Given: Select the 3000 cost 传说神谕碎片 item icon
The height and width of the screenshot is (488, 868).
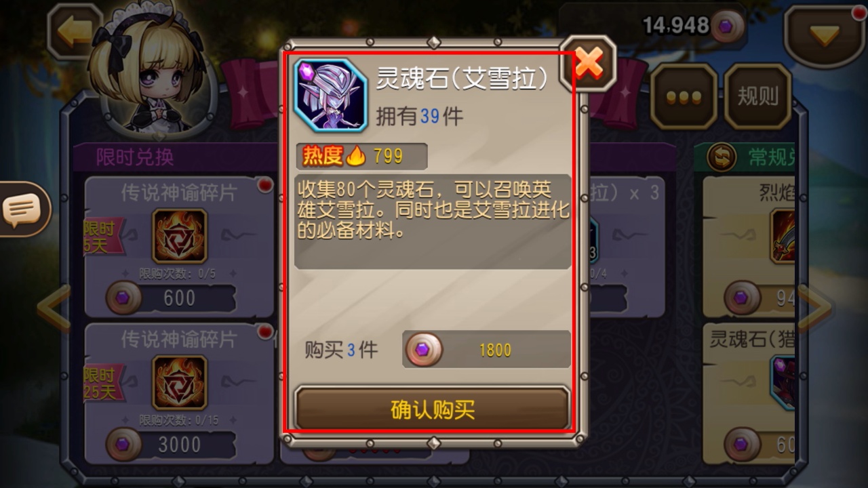Looking at the screenshot, I should pos(179,382).
